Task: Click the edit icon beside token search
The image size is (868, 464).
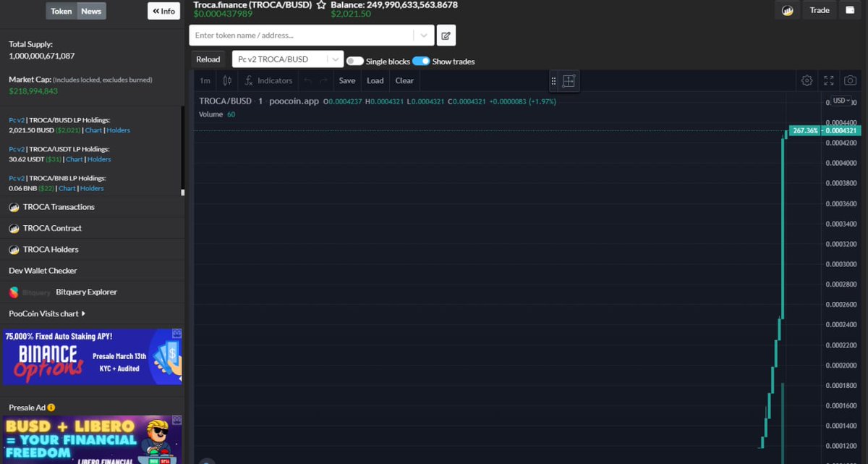Action: pyautogui.click(x=446, y=35)
